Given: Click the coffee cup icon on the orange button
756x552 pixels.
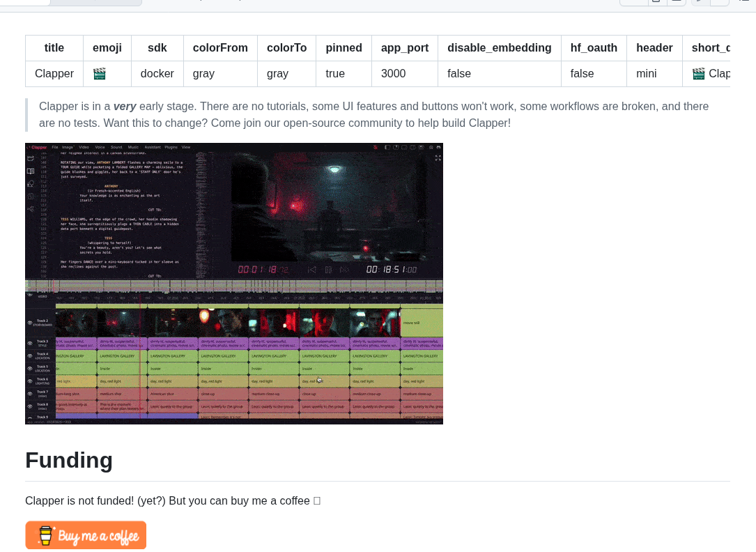Looking at the screenshot, I should [46, 535].
